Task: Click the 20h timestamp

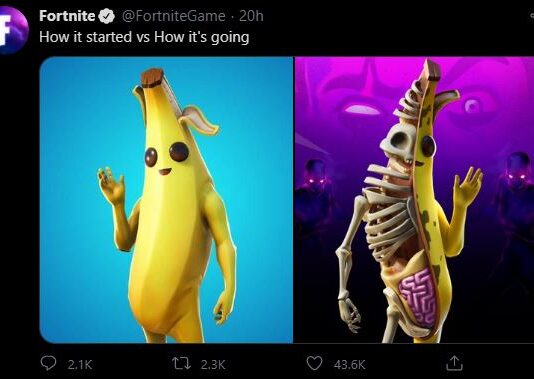Action: pyautogui.click(x=251, y=16)
